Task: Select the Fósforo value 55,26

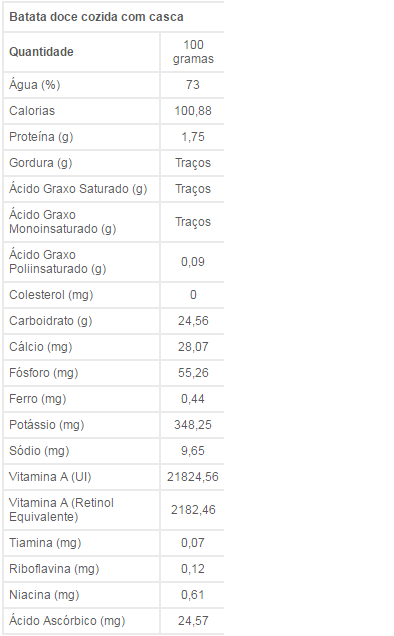Action: [x=193, y=373]
